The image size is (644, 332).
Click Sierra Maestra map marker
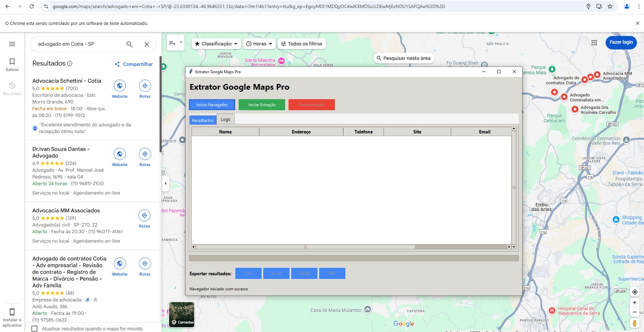tap(281, 61)
